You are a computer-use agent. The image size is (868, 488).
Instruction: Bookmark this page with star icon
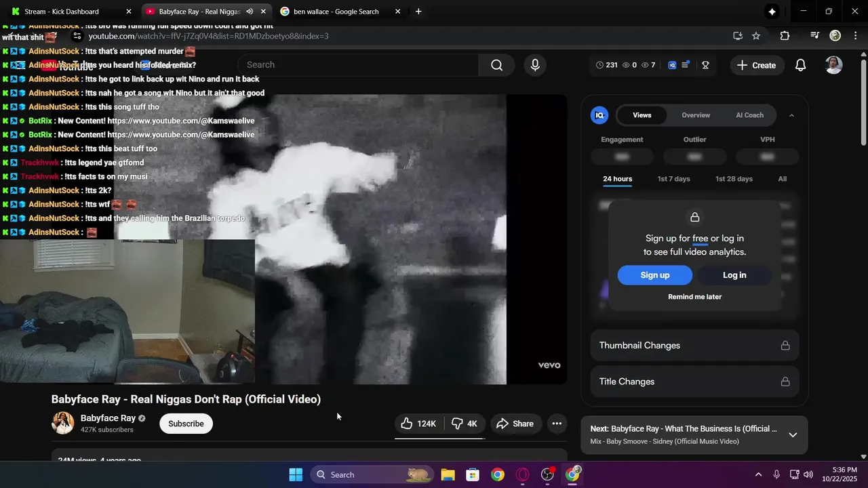point(756,36)
